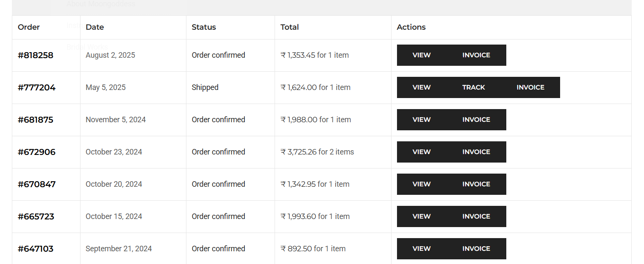This screenshot has height=264, width=644.
Task: Click order number #647103 link
Action: (36, 249)
